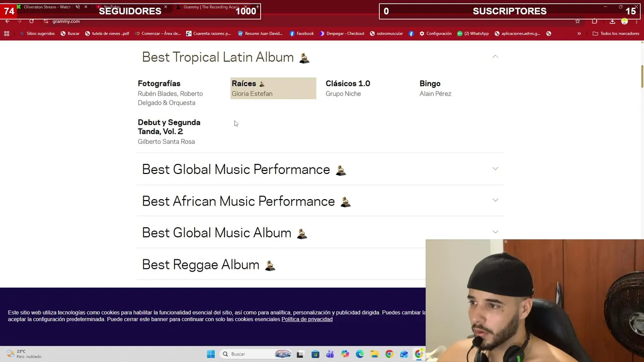Open Microsoft Edge from the taskbar

359,354
